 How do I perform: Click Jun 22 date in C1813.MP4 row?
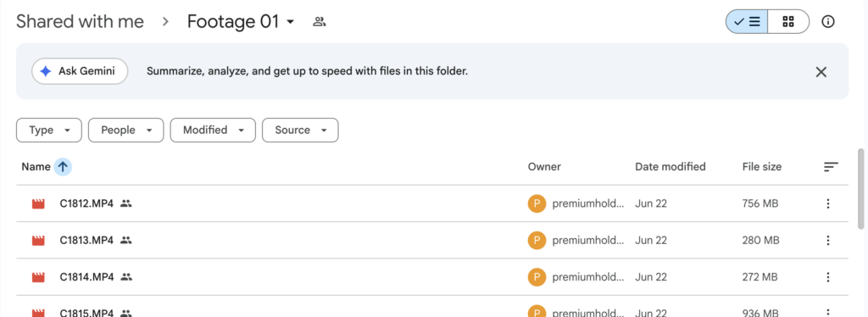tap(651, 240)
